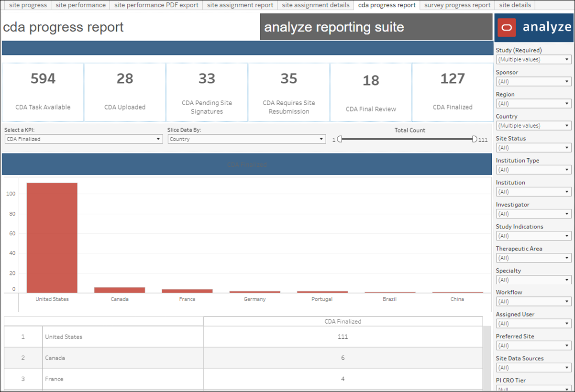This screenshot has height=392, width=575.
Task: Select the CDA Uploaded KPI card
Action: (124, 91)
